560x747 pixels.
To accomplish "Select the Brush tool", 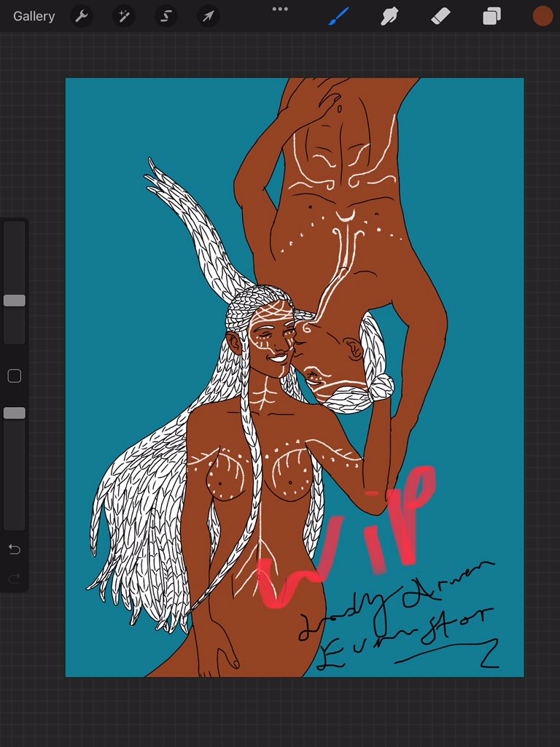I will pyautogui.click(x=339, y=17).
